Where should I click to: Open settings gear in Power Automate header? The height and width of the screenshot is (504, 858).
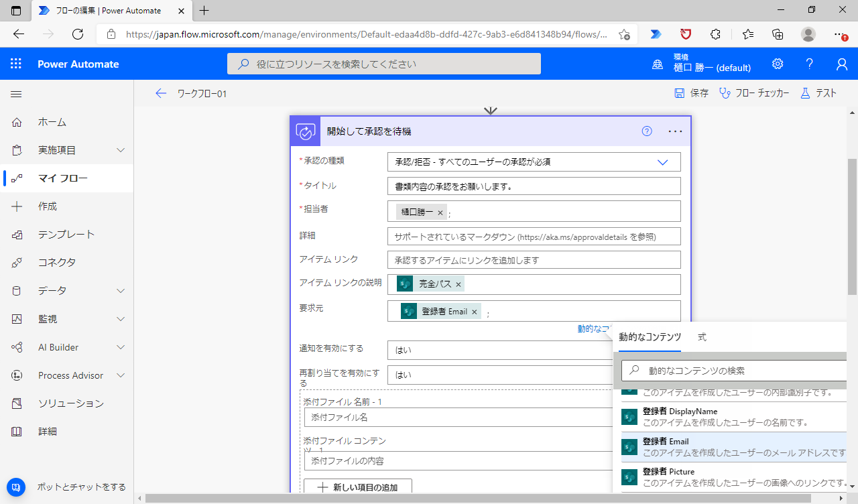point(778,64)
